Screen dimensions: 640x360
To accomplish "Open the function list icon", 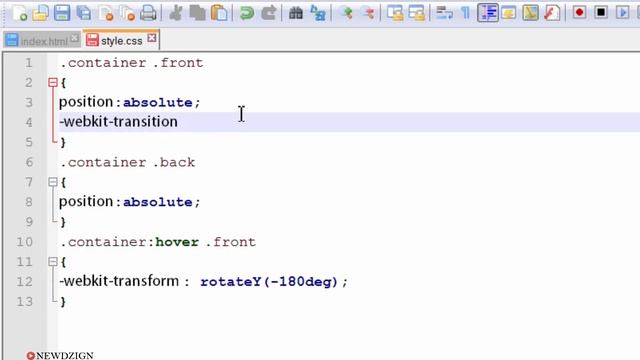I will (552, 13).
